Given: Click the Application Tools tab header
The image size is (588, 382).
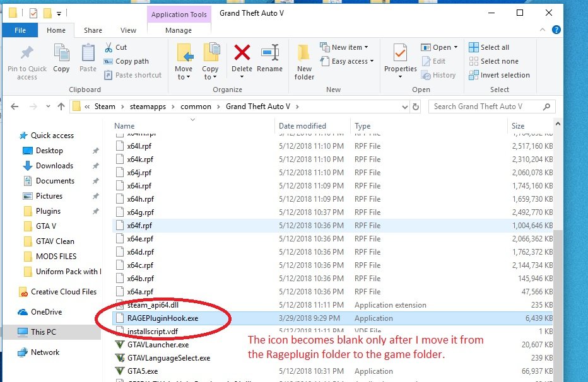Looking at the screenshot, I should pos(179,14).
